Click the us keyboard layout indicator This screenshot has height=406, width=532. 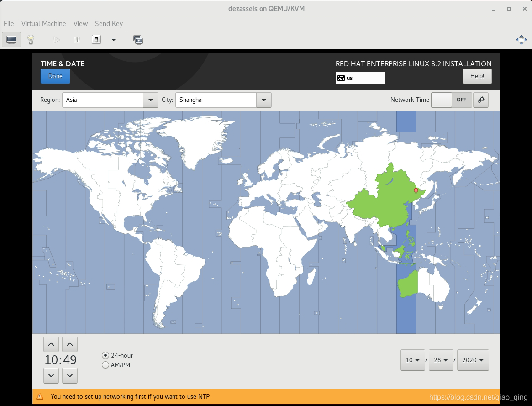360,78
